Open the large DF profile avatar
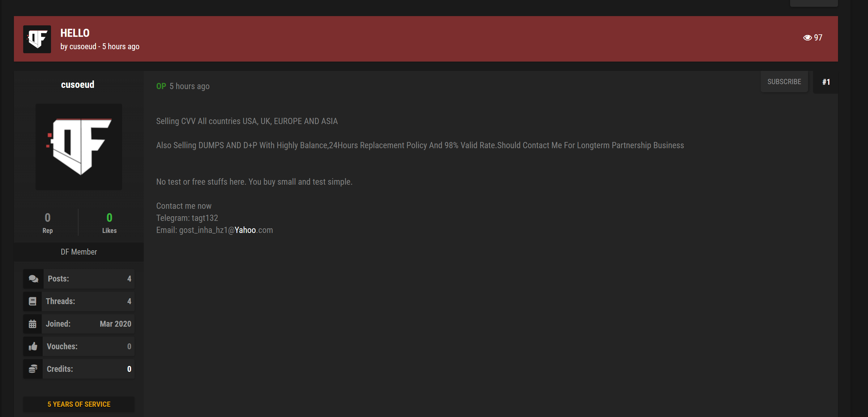Viewport: 868px width, 417px height. 79,147
